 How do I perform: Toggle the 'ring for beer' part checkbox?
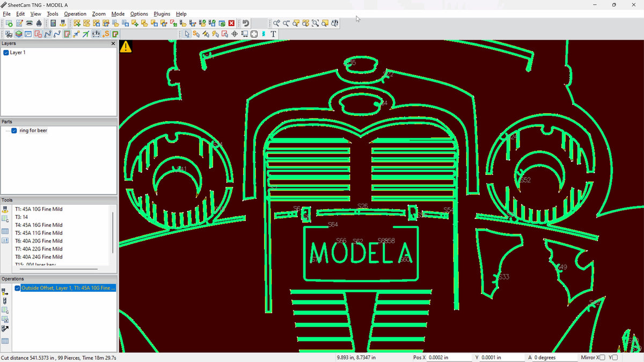pos(14,131)
